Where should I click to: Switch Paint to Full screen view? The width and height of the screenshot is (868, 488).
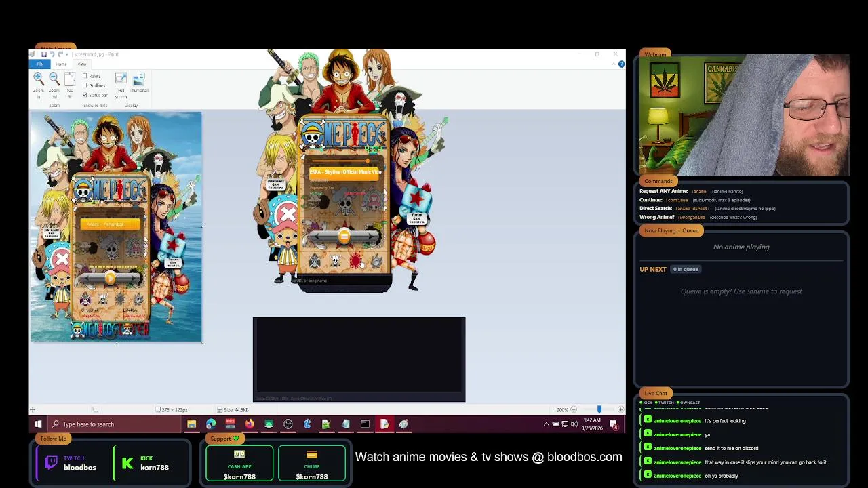[x=121, y=79]
